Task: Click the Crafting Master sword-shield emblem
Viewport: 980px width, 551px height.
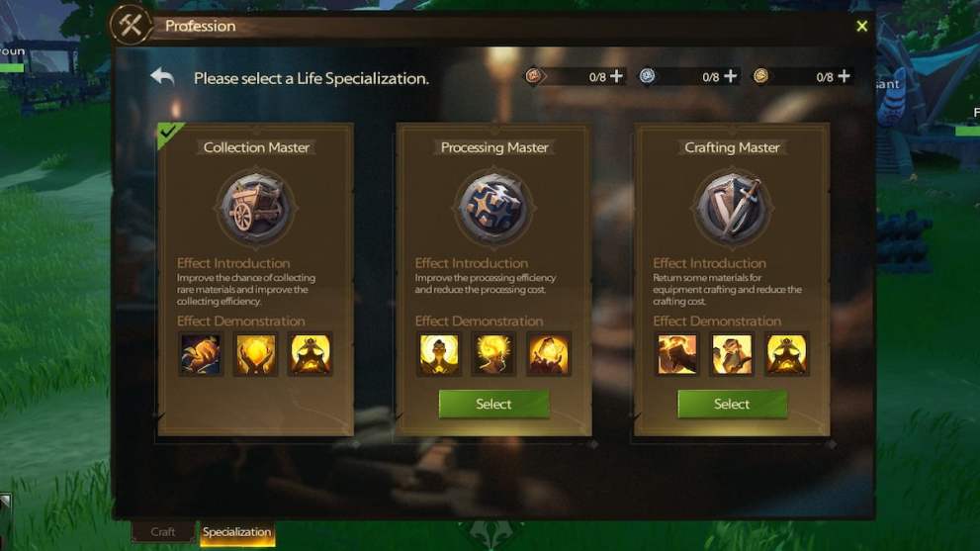Action: [x=731, y=207]
